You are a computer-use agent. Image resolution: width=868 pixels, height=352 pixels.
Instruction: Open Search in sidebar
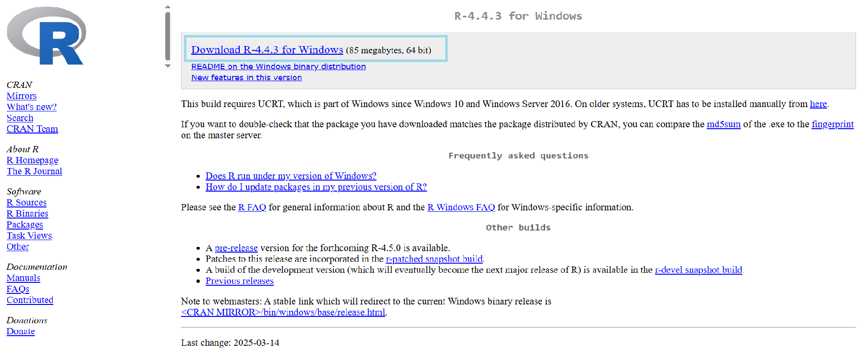point(20,118)
